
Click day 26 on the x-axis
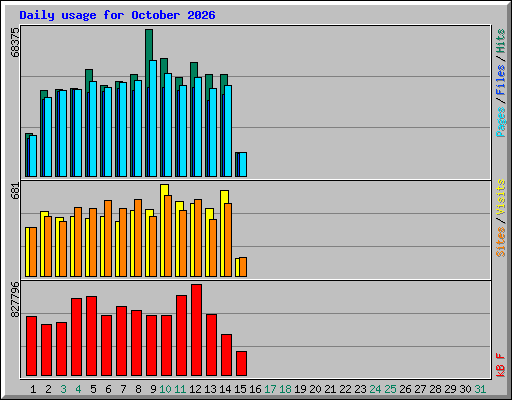coord(405,389)
